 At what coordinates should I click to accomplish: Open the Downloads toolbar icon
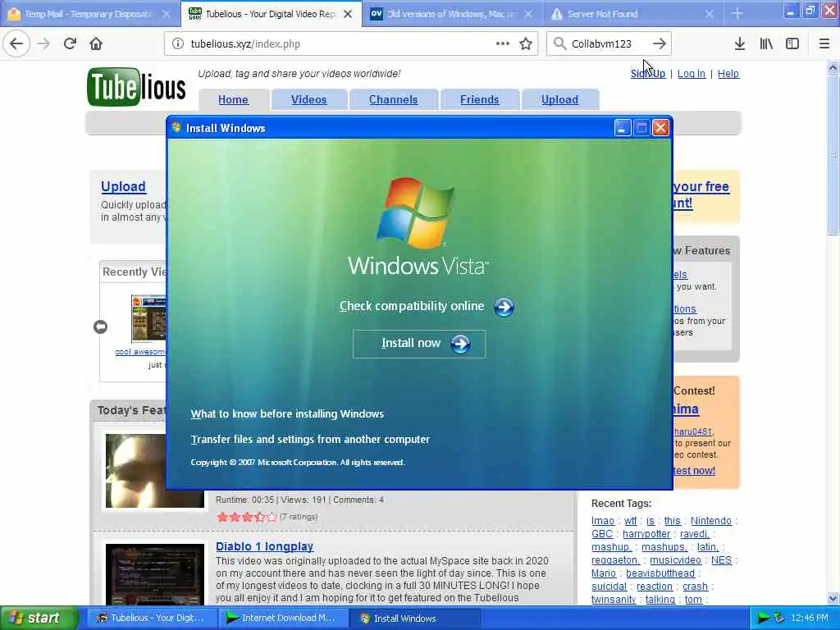[740, 44]
